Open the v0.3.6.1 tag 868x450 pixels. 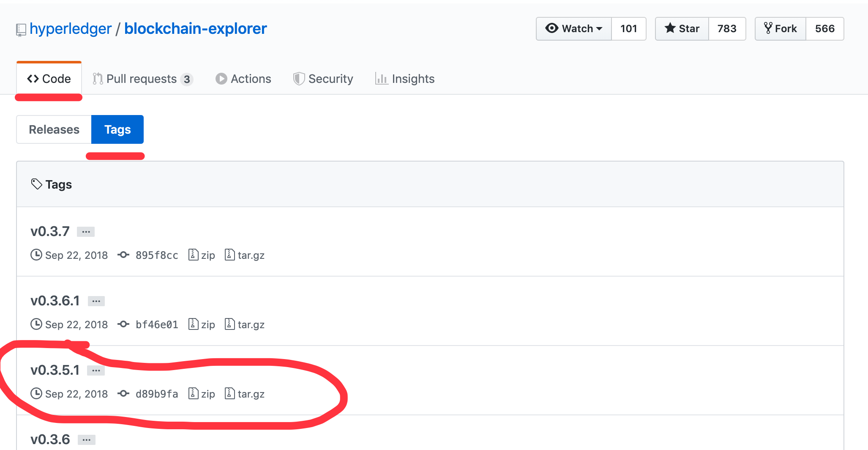point(55,301)
